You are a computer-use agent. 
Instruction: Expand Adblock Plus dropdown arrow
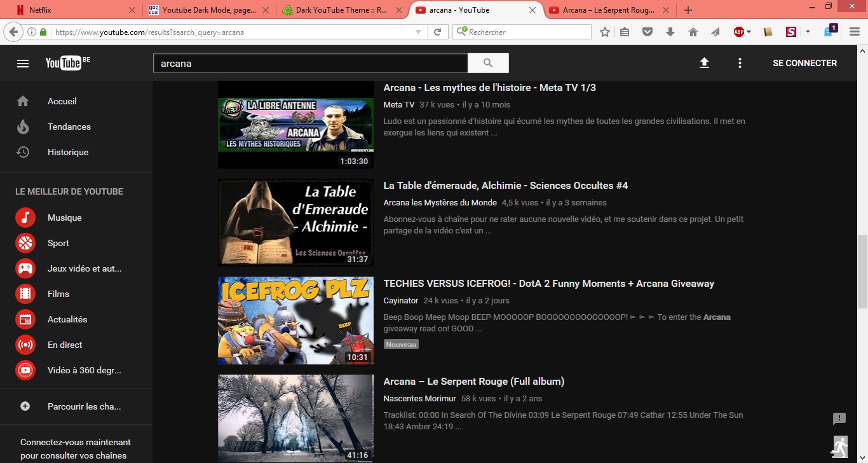(749, 32)
